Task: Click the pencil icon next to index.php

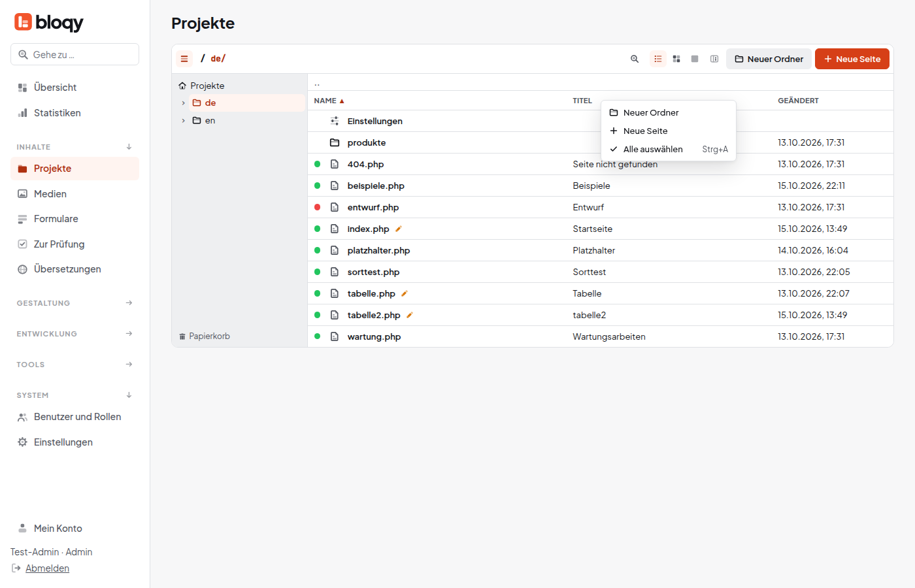Action: click(399, 229)
